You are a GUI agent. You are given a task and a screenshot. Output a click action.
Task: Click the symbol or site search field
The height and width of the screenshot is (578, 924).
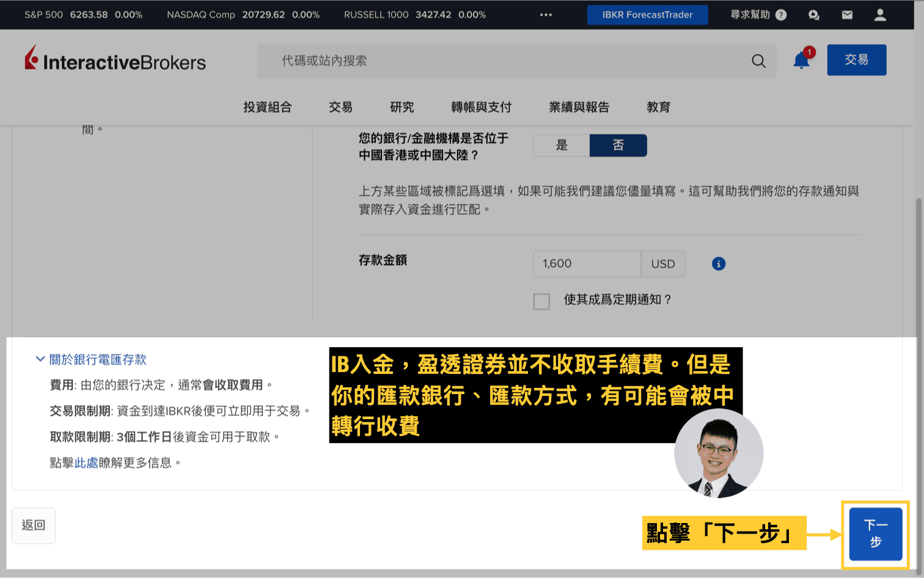coord(517,61)
